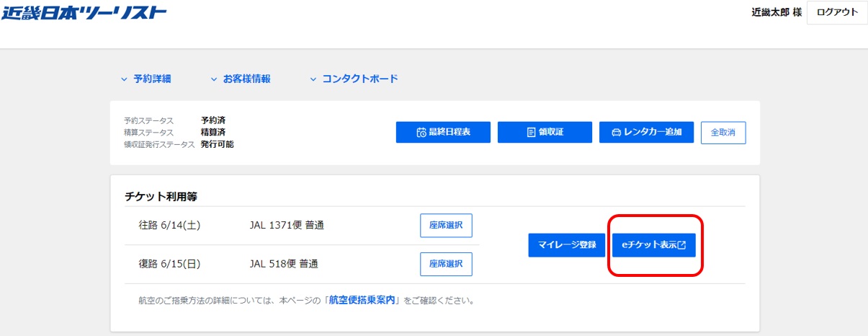The image size is (868, 336).
Task: Open the コンタクトボード section
Action: click(359, 79)
